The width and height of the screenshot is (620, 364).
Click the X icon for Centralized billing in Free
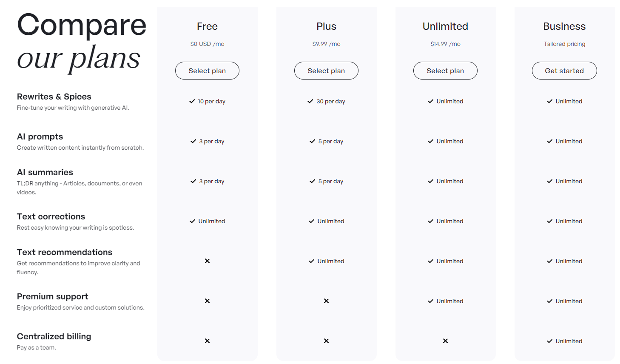pos(207,341)
